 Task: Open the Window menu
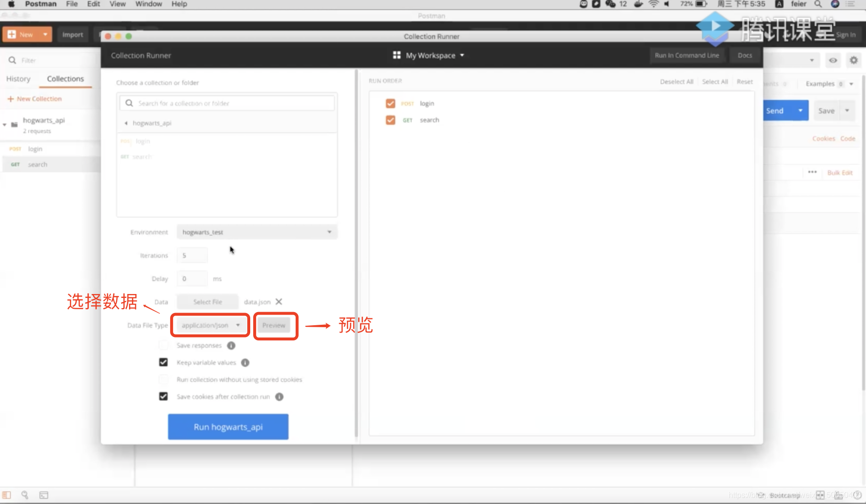click(x=149, y=4)
